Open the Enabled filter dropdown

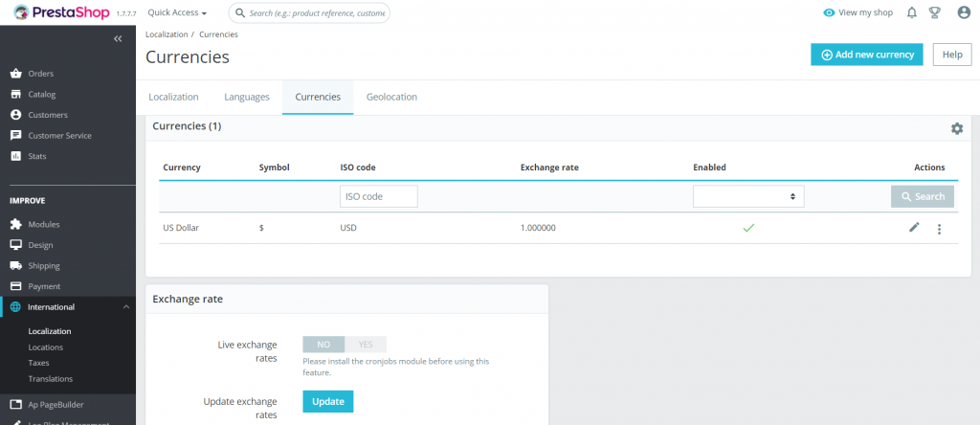tap(748, 196)
